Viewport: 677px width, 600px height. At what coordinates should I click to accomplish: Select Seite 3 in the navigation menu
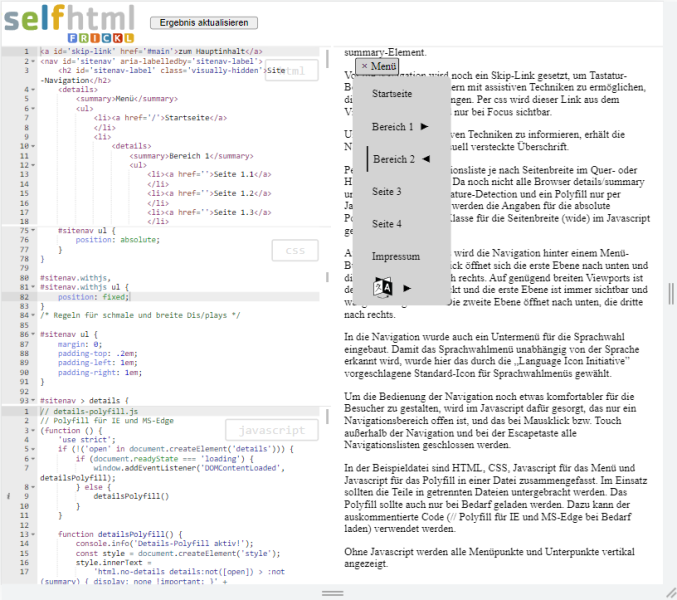[x=386, y=191]
